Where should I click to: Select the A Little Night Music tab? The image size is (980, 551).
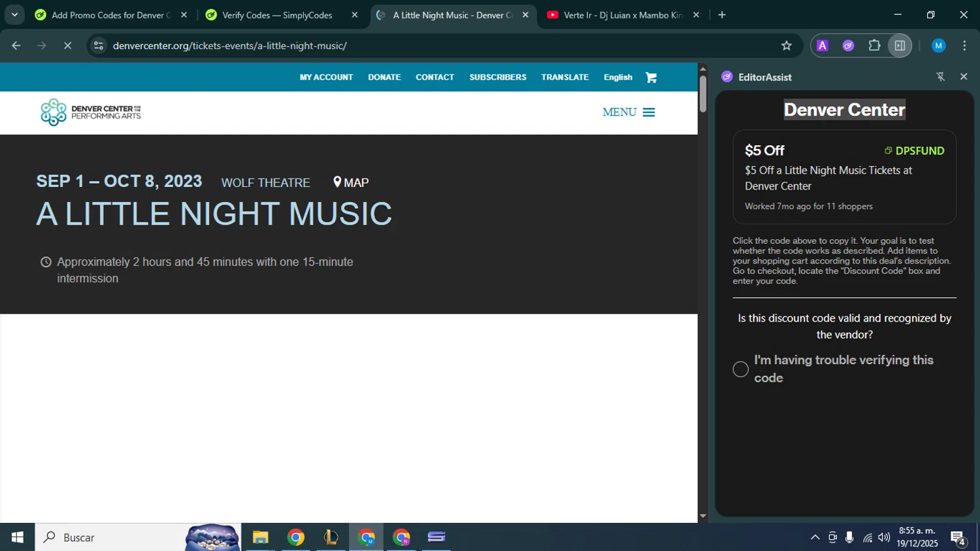point(453,15)
